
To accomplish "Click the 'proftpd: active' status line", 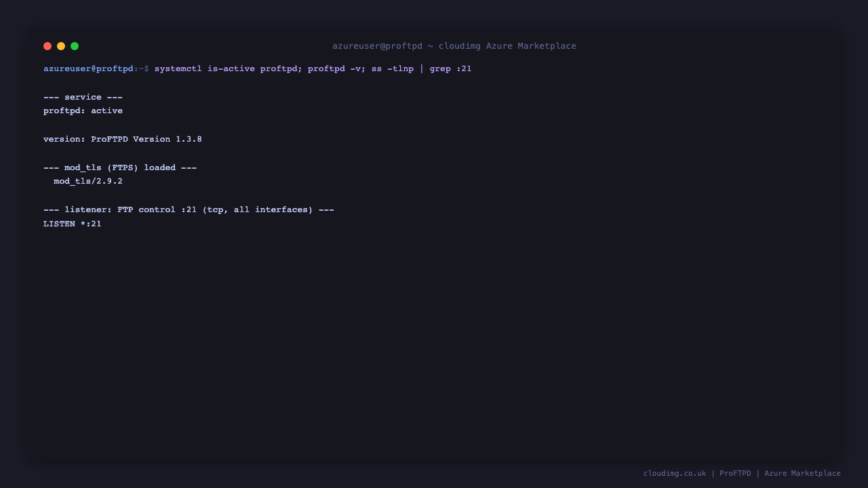I will (x=83, y=110).
